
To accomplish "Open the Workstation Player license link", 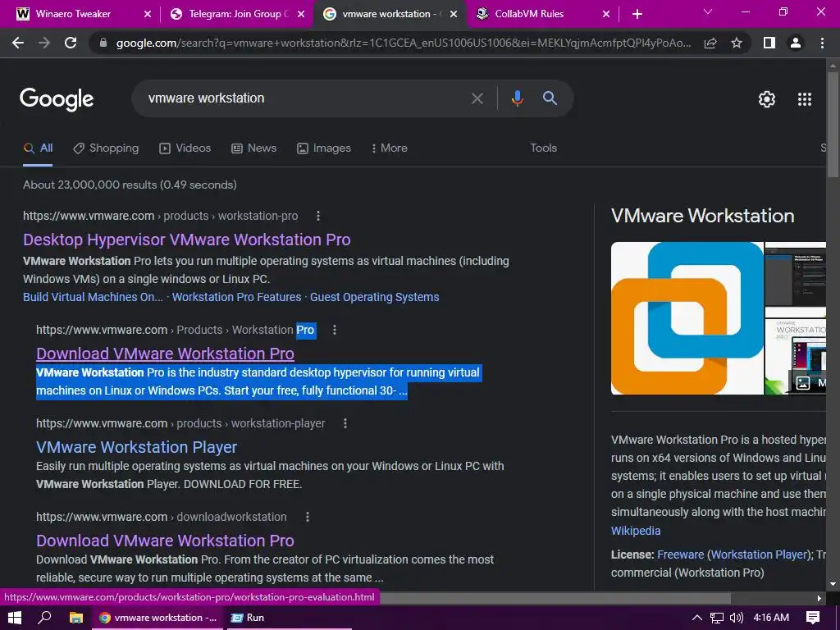I will click(x=759, y=555).
